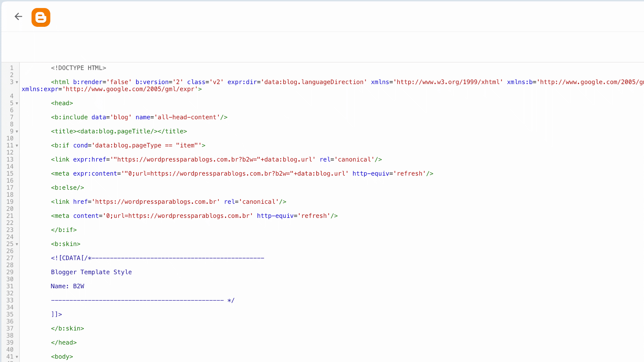Click the meta expr:content refresh line
This screenshot has height=362, width=644.
[242, 174]
